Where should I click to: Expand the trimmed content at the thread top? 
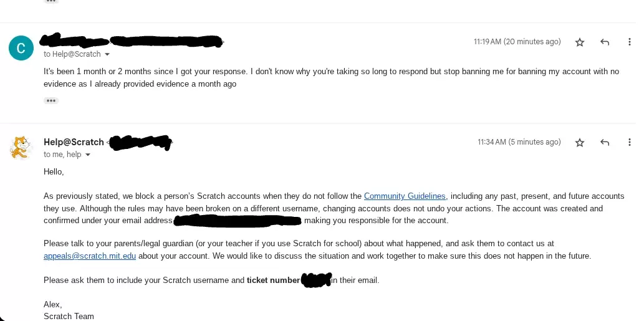51,1
